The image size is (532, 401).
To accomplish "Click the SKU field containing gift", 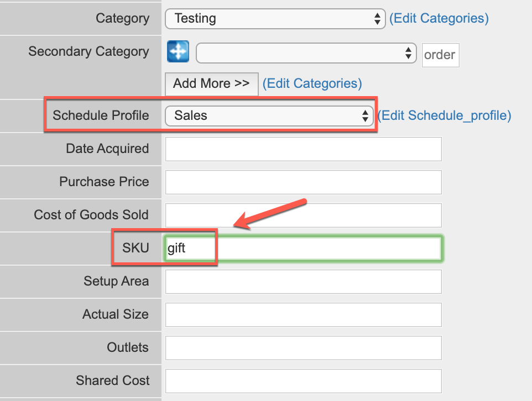I will click(303, 249).
